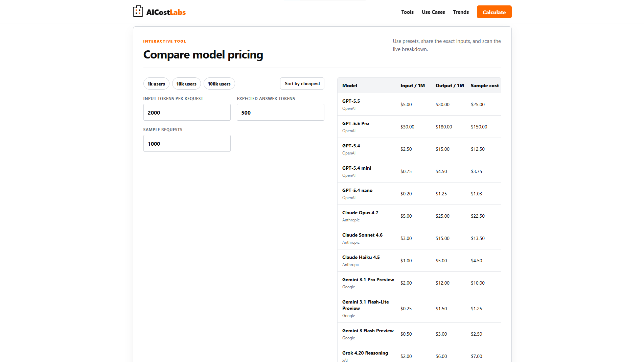
Task: Click Anthropic label under Claude Opus 4.7
Action: pyautogui.click(x=351, y=220)
